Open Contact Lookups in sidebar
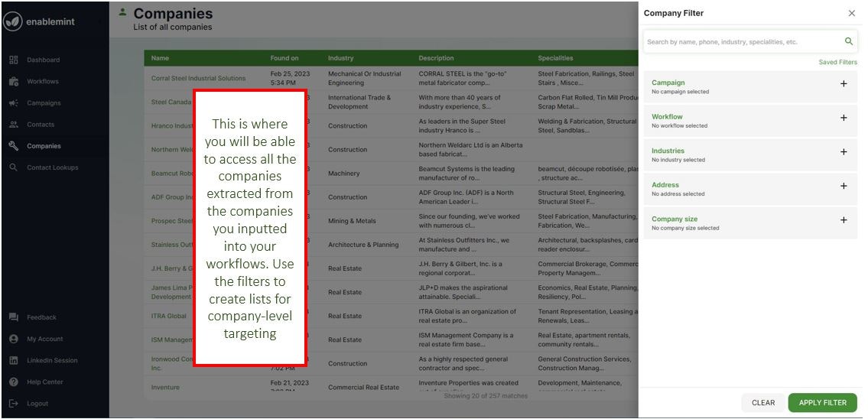The height and width of the screenshot is (419, 868). click(53, 167)
